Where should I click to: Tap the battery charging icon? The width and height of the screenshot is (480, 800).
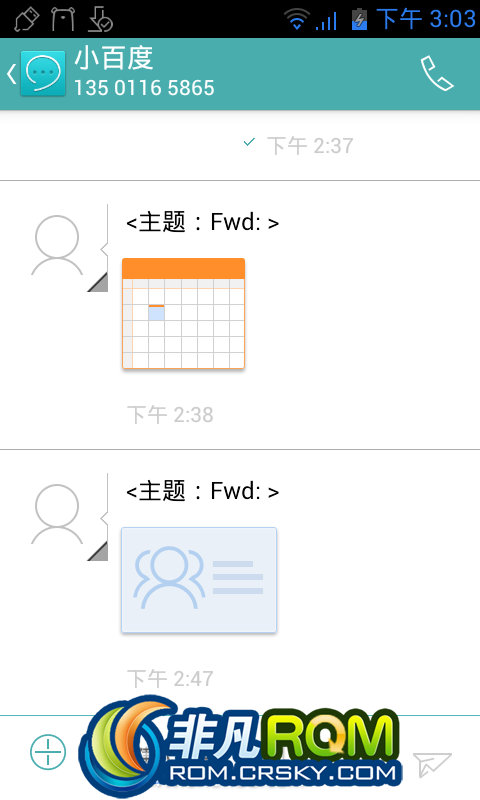pyautogui.click(x=360, y=19)
